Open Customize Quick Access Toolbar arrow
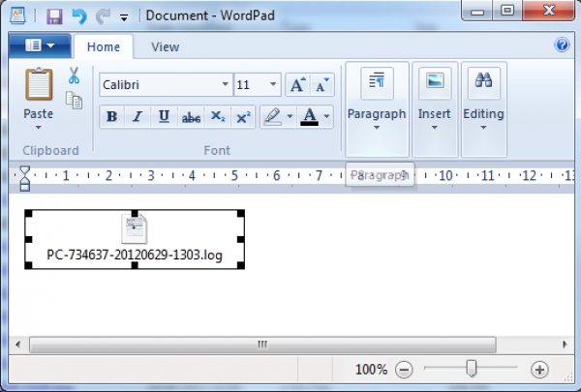Image resolution: width=581 pixels, height=392 pixels. coord(124,17)
